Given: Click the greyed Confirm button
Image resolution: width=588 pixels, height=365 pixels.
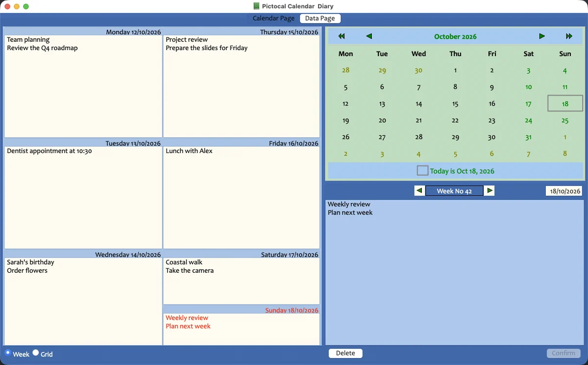Looking at the screenshot, I should pos(563,353).
